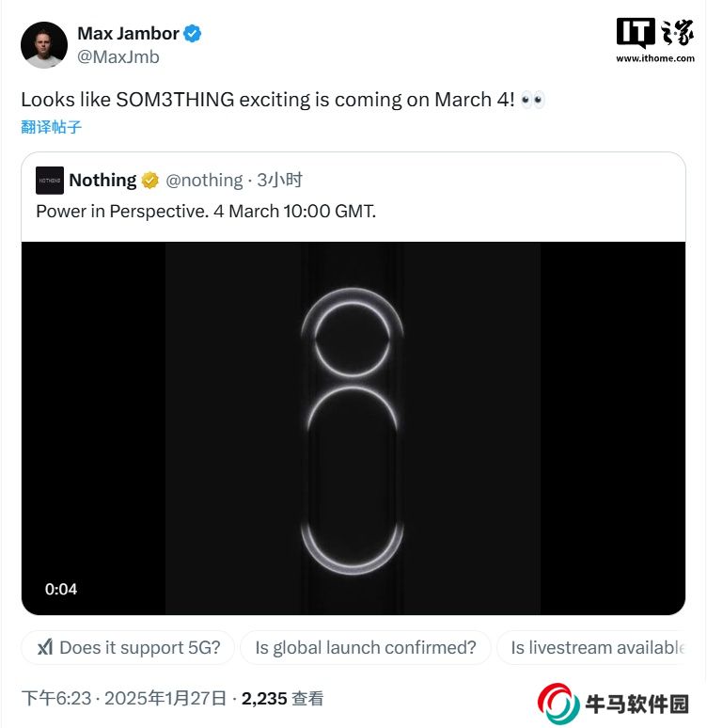
Task: Click the gold verified badge next to Nothing
Action: pos(149,181)
